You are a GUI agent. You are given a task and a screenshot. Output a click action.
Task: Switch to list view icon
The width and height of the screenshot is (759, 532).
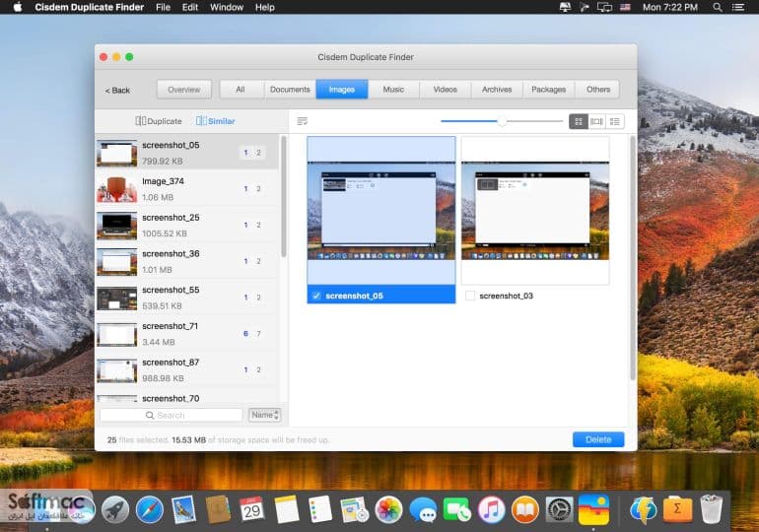coord(615,121)
